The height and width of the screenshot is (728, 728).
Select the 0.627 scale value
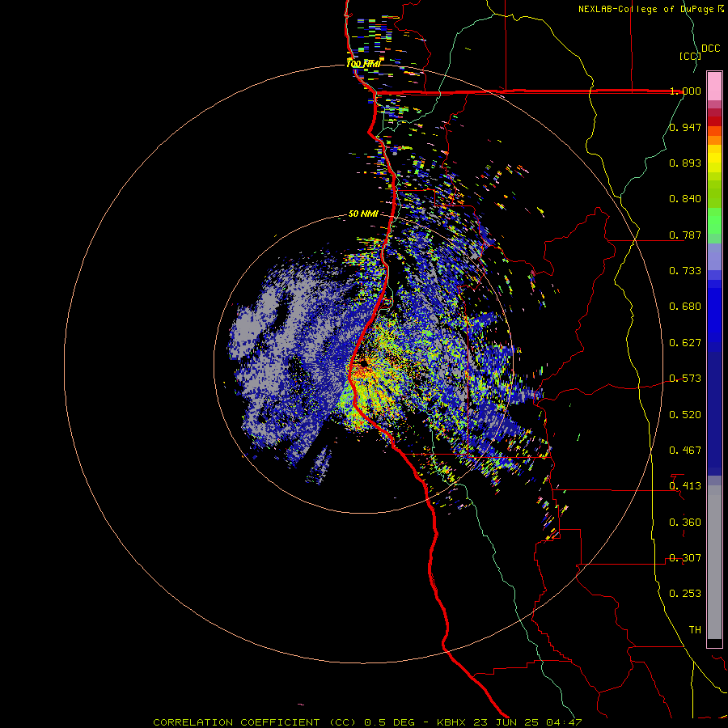click(685, 343)
